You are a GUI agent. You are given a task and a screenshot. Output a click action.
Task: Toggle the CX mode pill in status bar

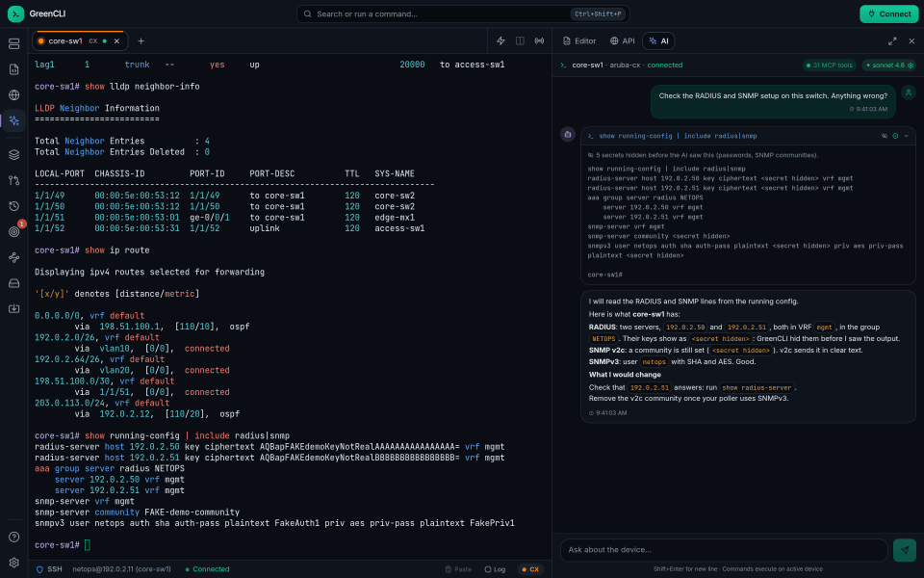point(530,569)
